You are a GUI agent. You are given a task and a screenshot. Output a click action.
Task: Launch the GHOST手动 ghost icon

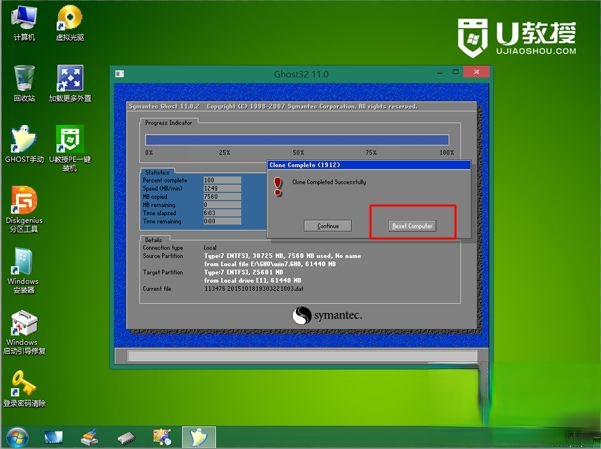(x=24, y=144)
